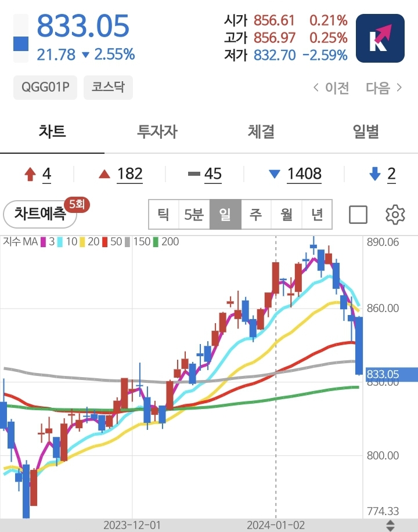This screenshot has width=418, height=532.
Task: Click the 지수 MA legend label
Action: pos(20,242)
